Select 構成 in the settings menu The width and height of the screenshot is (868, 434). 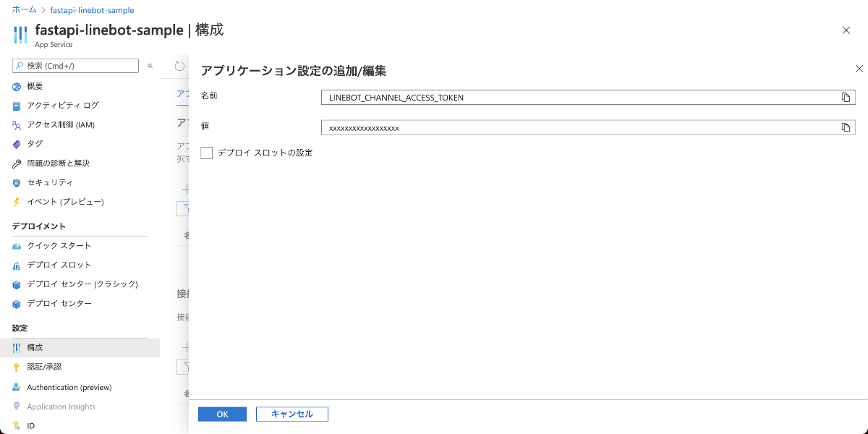(80, 348)
